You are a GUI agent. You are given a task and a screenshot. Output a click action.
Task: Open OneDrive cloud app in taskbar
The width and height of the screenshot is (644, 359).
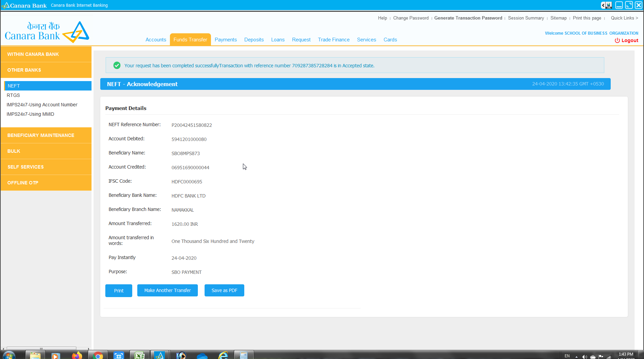point(202,355)
